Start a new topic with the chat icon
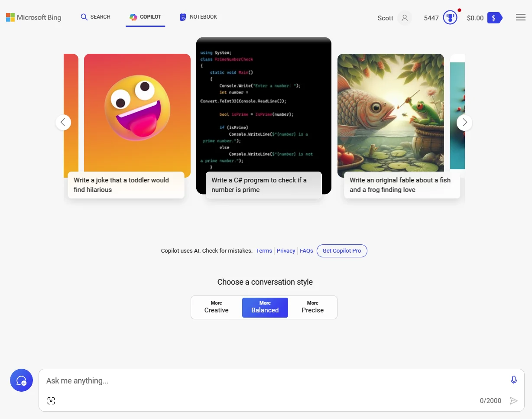Viewport: 532px width, 419px height. coord(21,380)
